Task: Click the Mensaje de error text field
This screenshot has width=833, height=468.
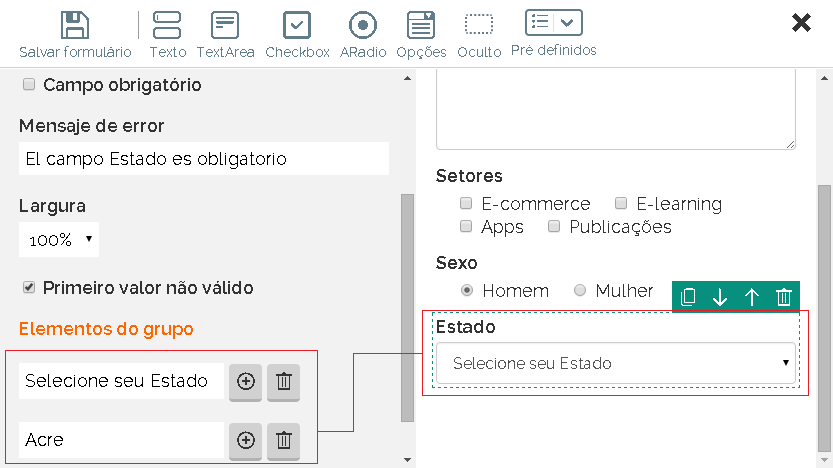Action: point(203,159)
